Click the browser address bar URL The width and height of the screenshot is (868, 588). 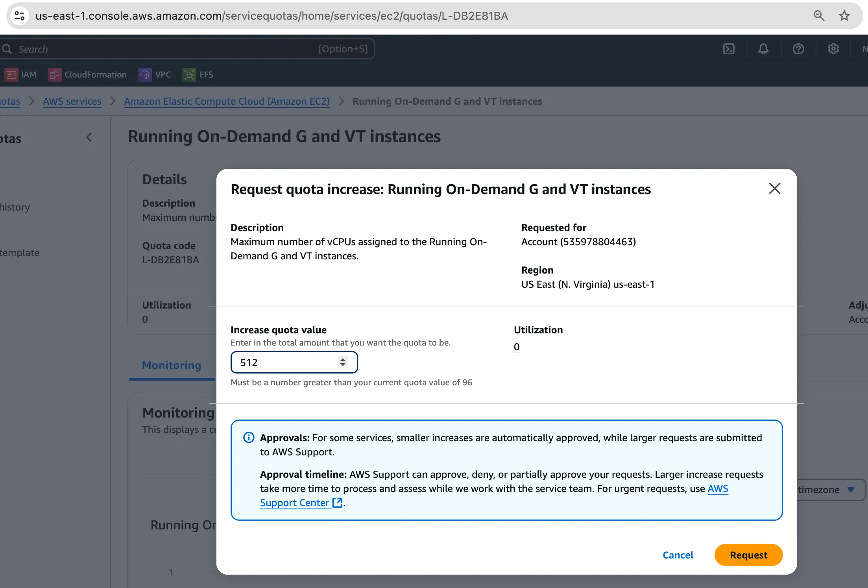271,16
